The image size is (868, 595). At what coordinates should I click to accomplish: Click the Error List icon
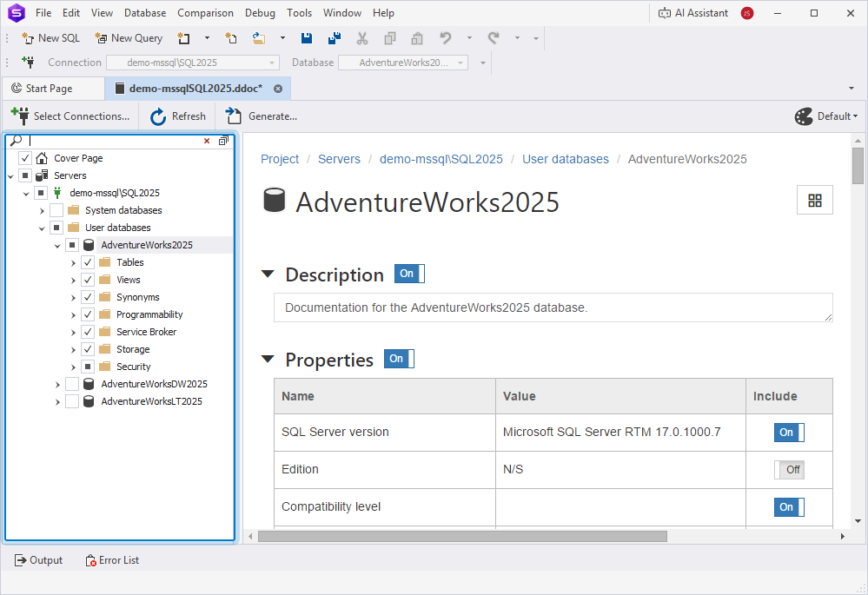[x=90, y=560]
